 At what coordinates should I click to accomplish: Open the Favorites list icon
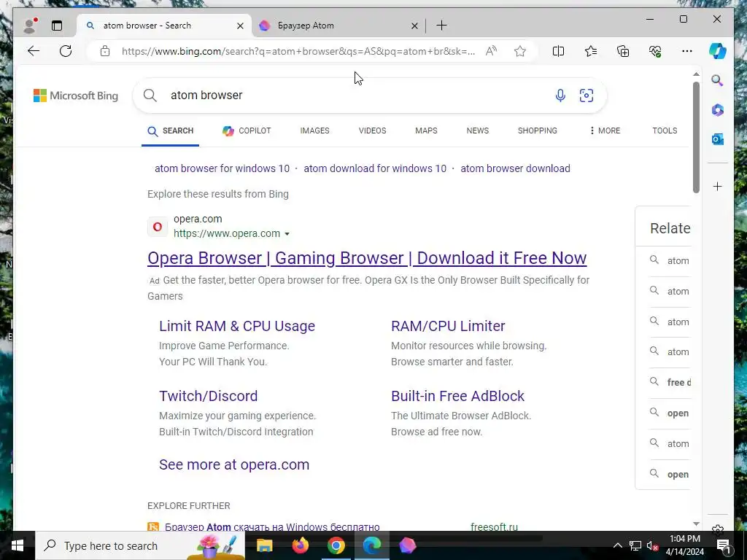coord(591,51)
